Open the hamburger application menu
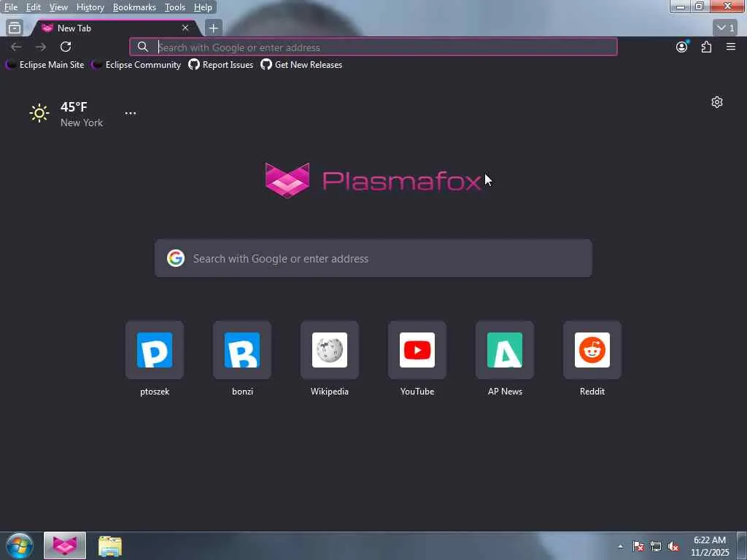This screenshot has height=560, width=747. (x=731, y=47)
